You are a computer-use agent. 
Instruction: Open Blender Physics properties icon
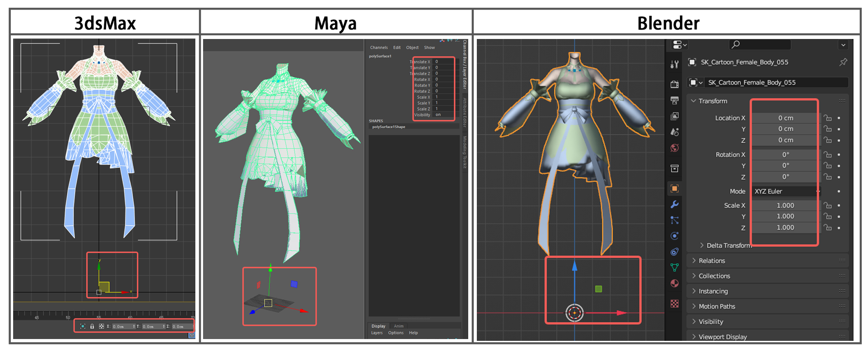[674, 236]
